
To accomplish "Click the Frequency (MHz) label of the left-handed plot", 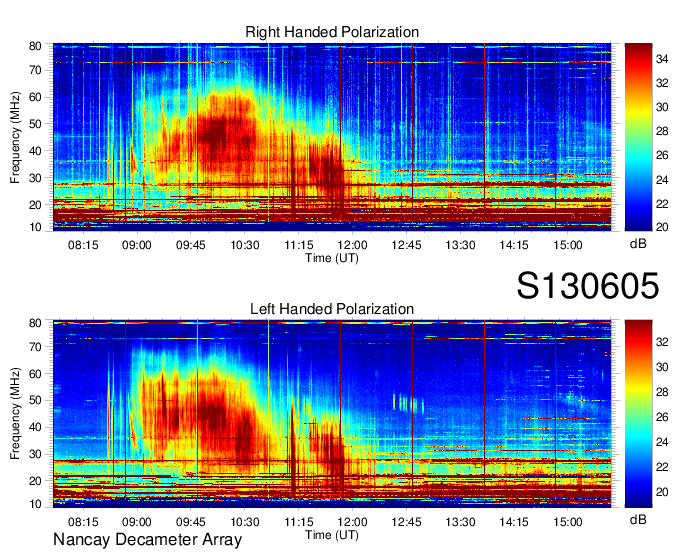I will (15, 413).
